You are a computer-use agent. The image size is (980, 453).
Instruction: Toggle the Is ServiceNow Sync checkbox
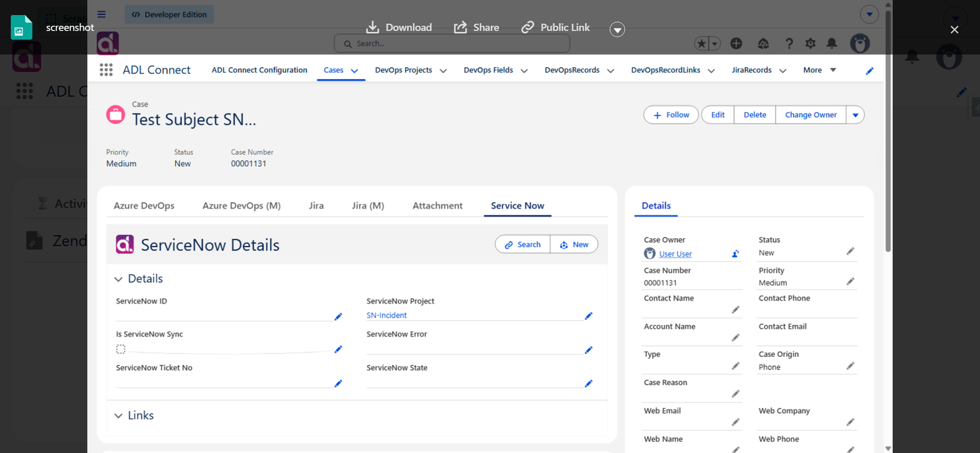click(x=121, y=349)
